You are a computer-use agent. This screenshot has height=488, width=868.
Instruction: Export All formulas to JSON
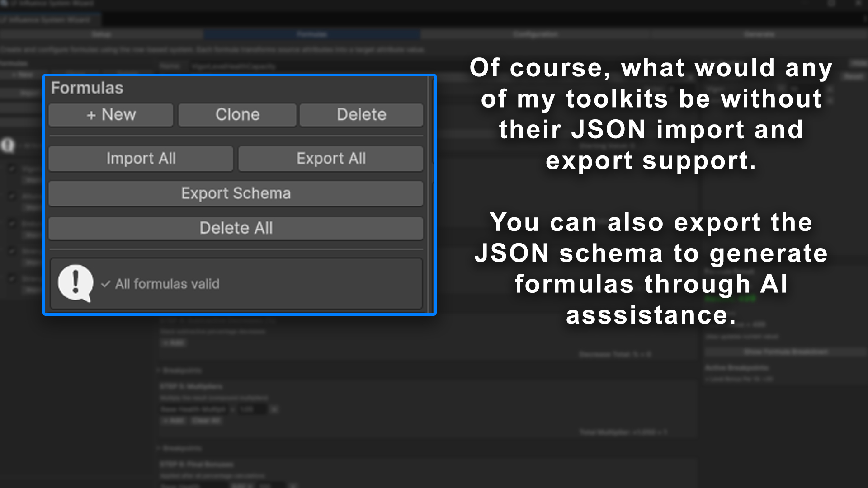point(331,159)
